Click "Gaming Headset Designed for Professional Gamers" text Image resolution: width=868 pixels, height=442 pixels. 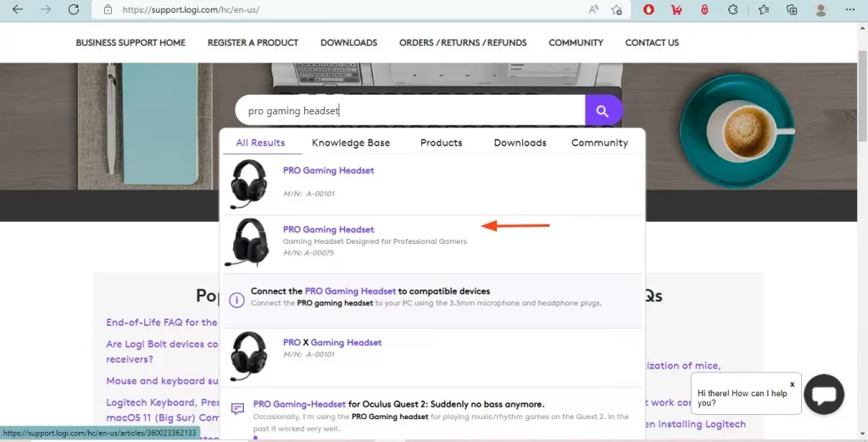(375, 241)
